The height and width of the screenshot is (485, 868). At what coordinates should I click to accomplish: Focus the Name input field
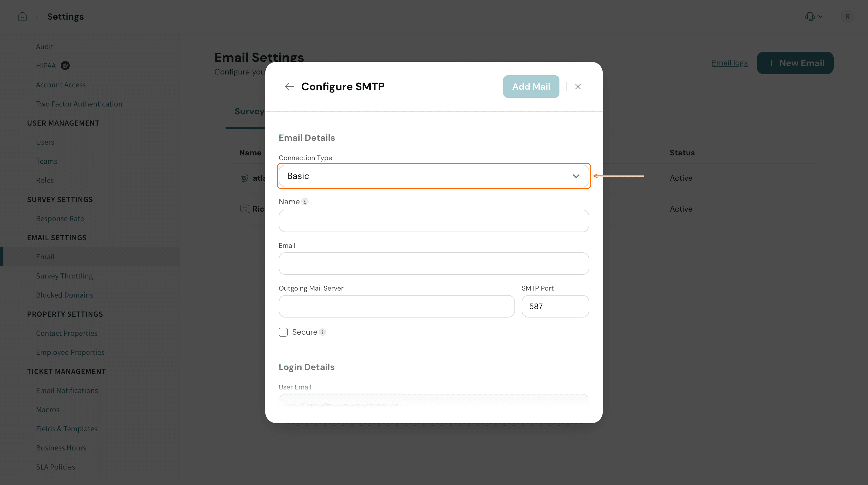[x=434, y=221]
